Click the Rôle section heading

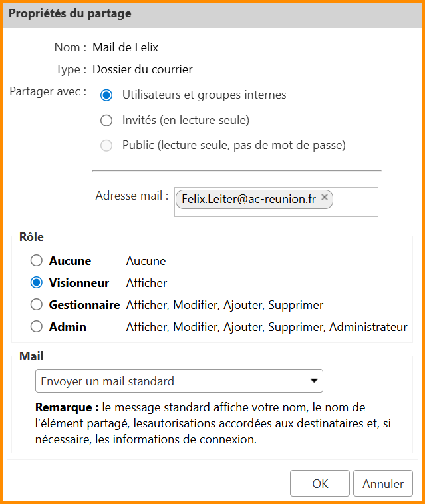click(32, 238)
